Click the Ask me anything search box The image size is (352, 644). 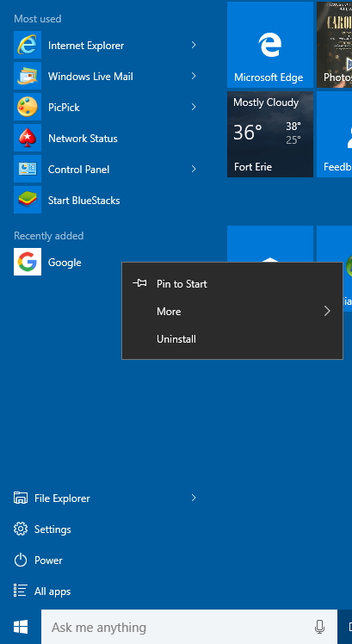[x=189, y=627]
